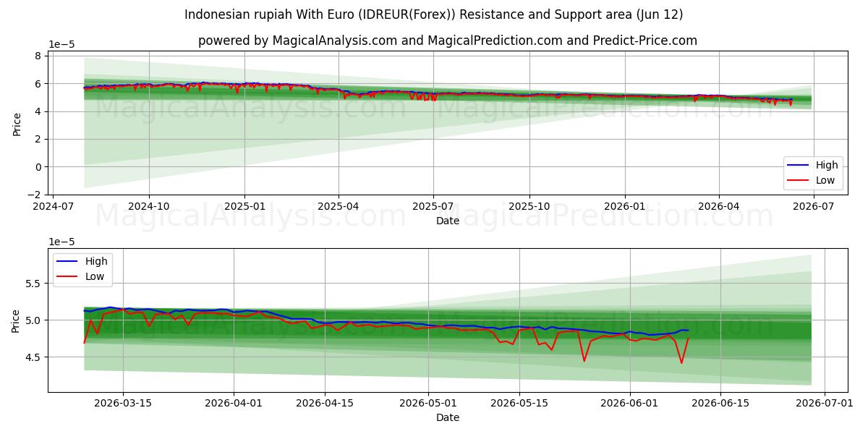
Task: Click the top chart '2024-07' date tick label
Action: click(54, 206)
